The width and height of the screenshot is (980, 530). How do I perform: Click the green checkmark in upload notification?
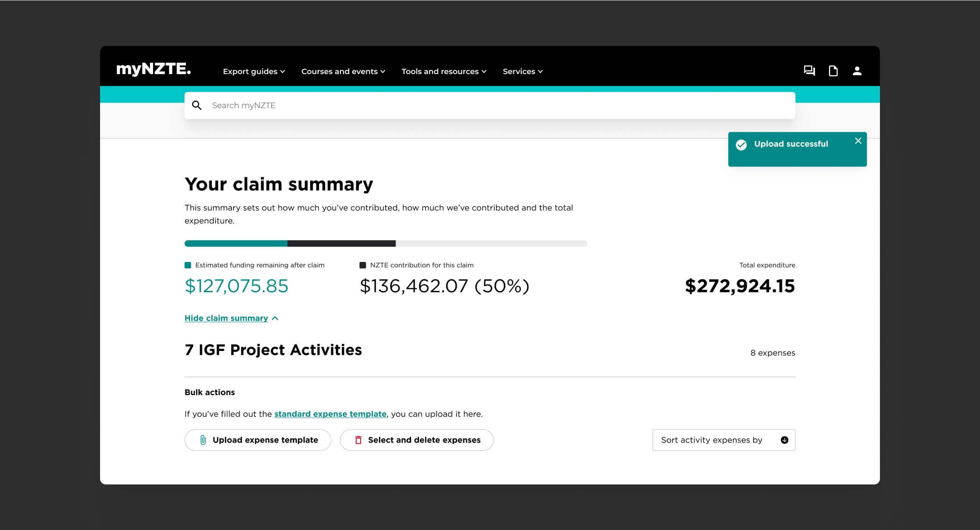[741, 145]
